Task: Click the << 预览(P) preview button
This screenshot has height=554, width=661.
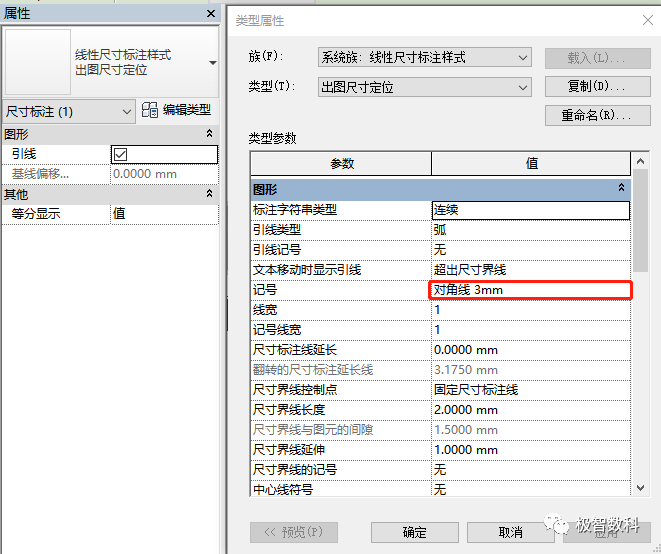Action: pos(294,532)
